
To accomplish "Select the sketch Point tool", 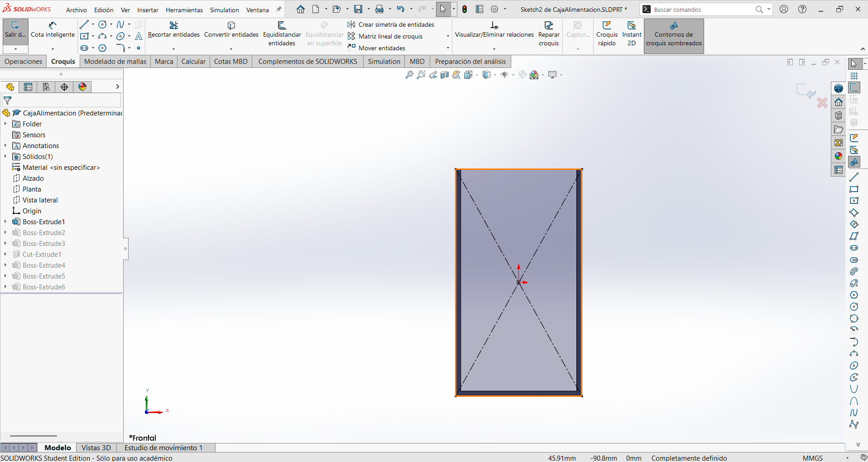I will pos(139,48).
